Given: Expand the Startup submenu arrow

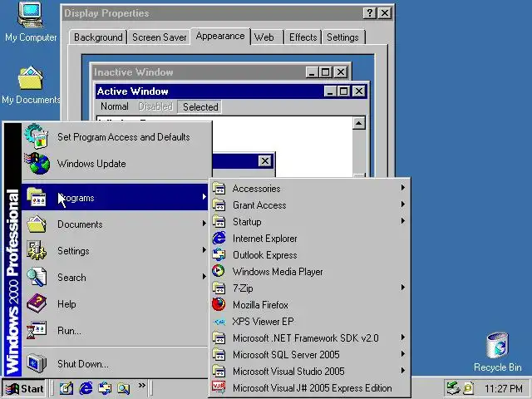Looking at the screenshot, I should click(x=402, y=221).
